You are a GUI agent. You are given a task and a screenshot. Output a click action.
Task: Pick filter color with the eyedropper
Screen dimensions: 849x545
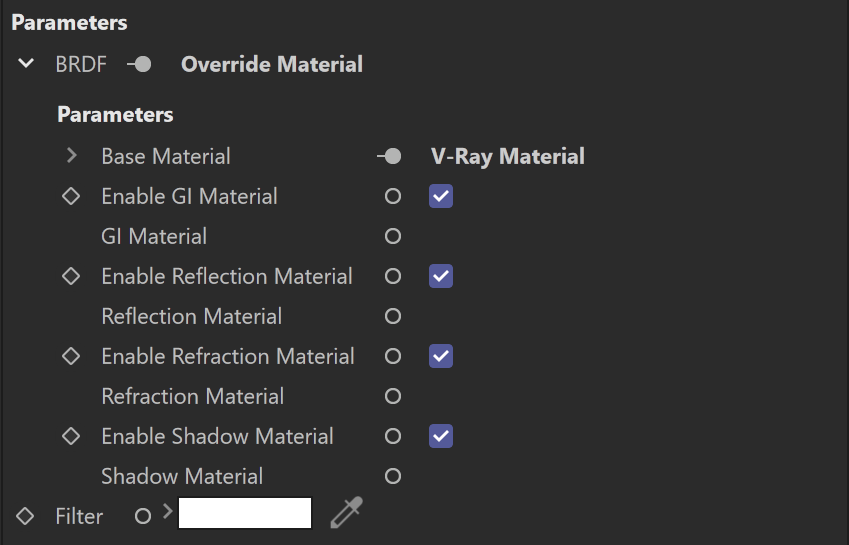click(347, 512)
